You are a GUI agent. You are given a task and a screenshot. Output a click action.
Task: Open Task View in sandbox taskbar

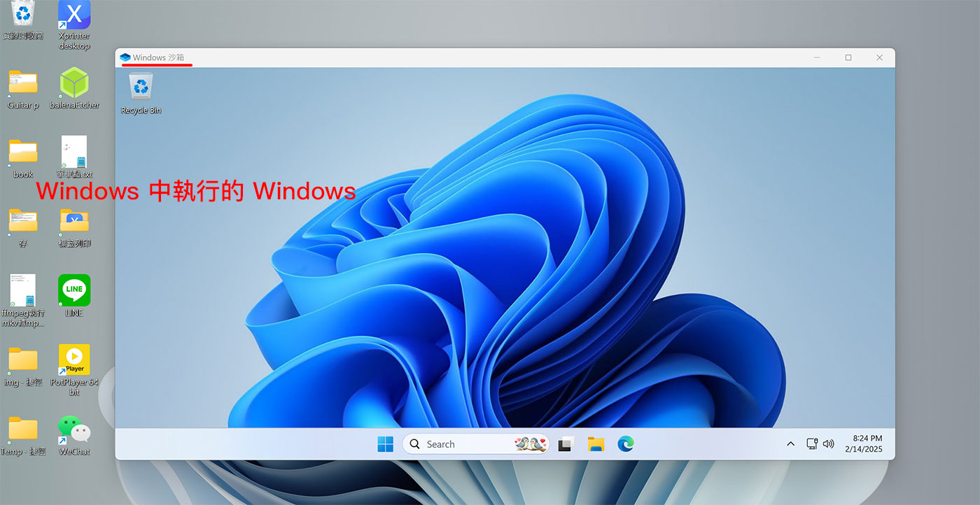[x=566, y=444]
